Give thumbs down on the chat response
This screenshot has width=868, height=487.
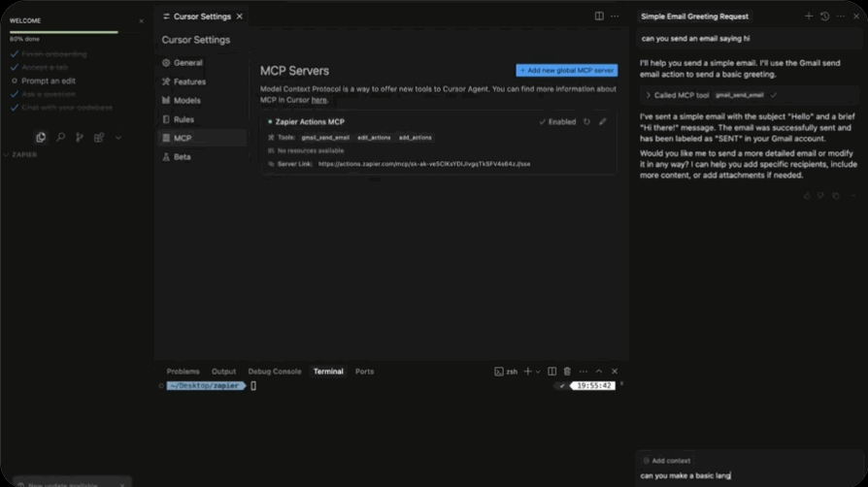tap(820, 196)
